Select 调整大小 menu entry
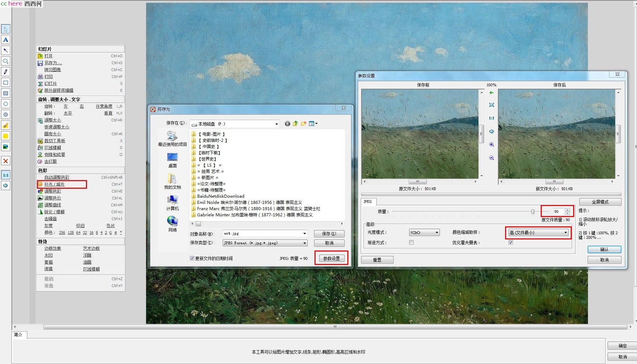Screen dimensions: 637x364 click(x=52, y=120)
